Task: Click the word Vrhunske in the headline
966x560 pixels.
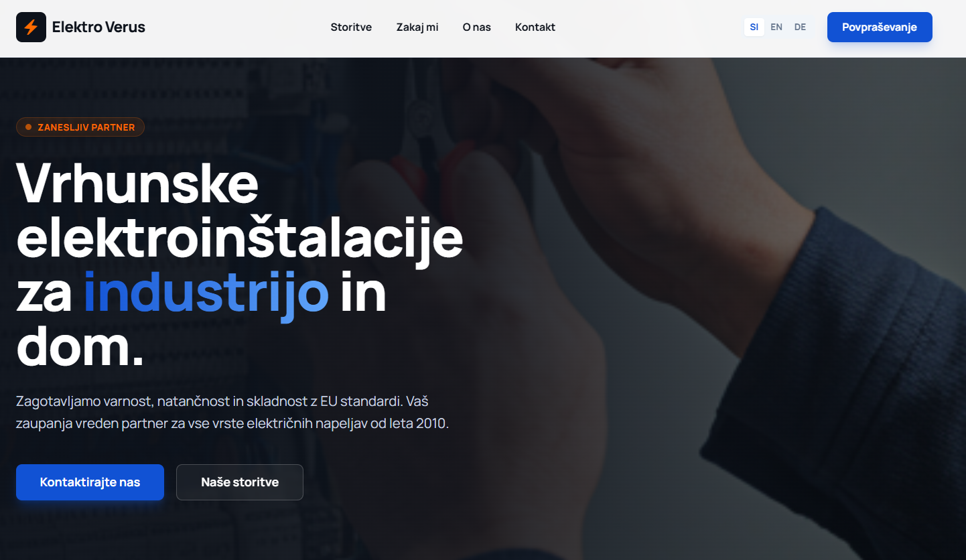Action: coord(137,184)
